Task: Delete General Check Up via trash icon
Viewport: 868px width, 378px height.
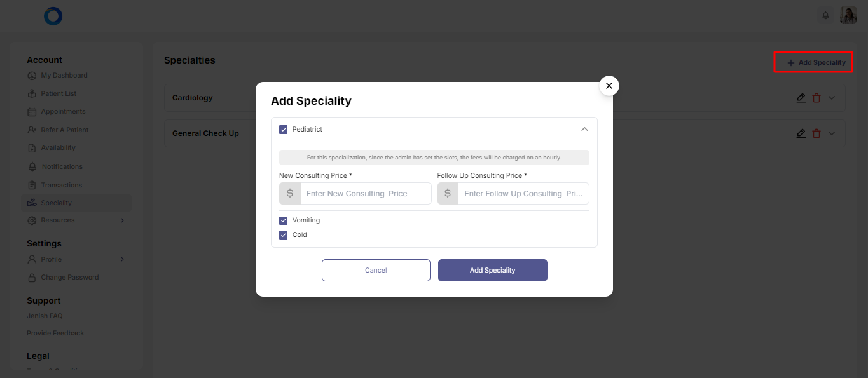Action: click(x=816, y=133)
